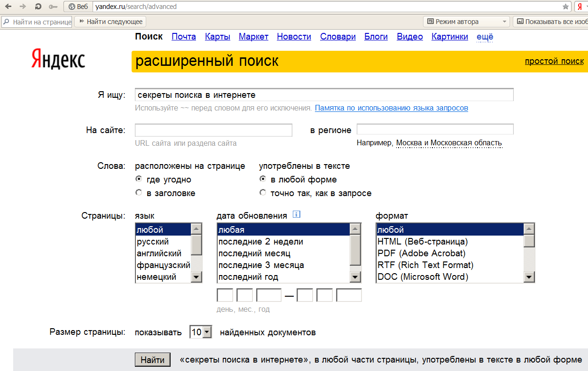
Task: Reload the page with the refresh icon
Action: coord(39,7)
